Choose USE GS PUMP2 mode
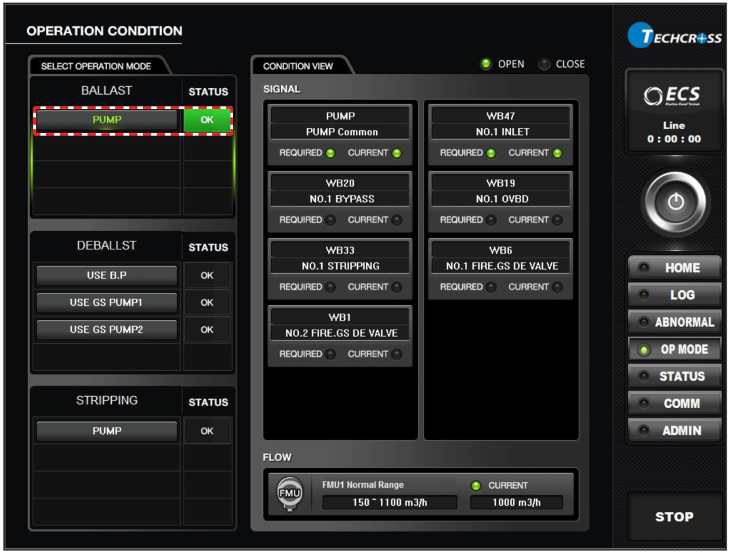 point(106,330)
